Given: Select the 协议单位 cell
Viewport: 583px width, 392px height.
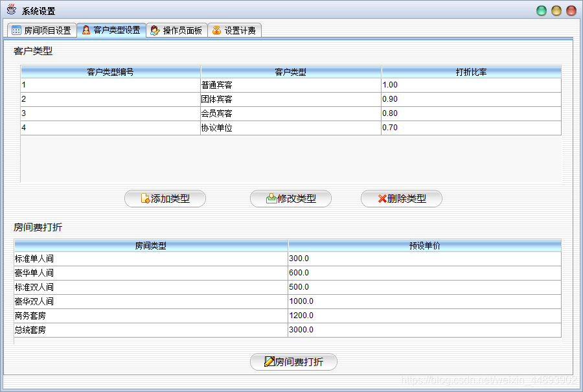Looking at the screenshot, I should (x=291, y=128).
